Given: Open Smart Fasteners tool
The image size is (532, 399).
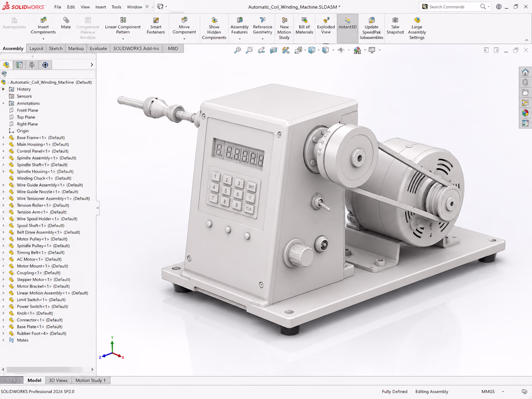Looking at the screenshot, I should [x=156, y=26].
